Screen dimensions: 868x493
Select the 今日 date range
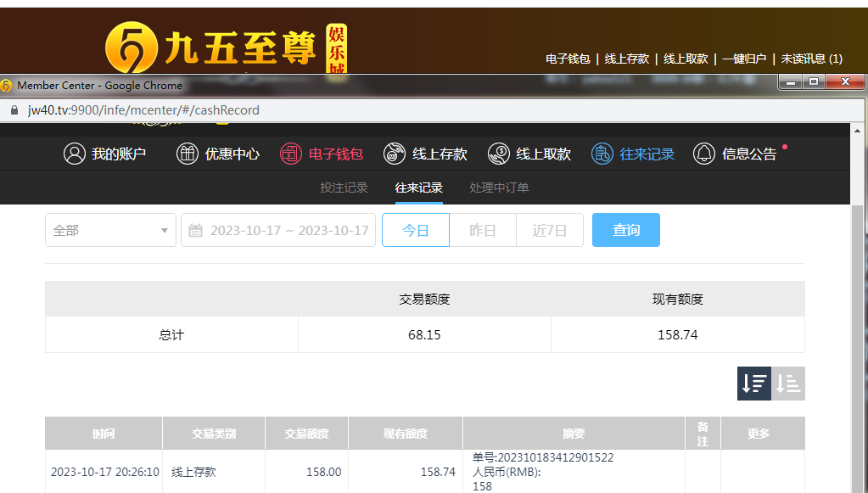click(416, 230)
